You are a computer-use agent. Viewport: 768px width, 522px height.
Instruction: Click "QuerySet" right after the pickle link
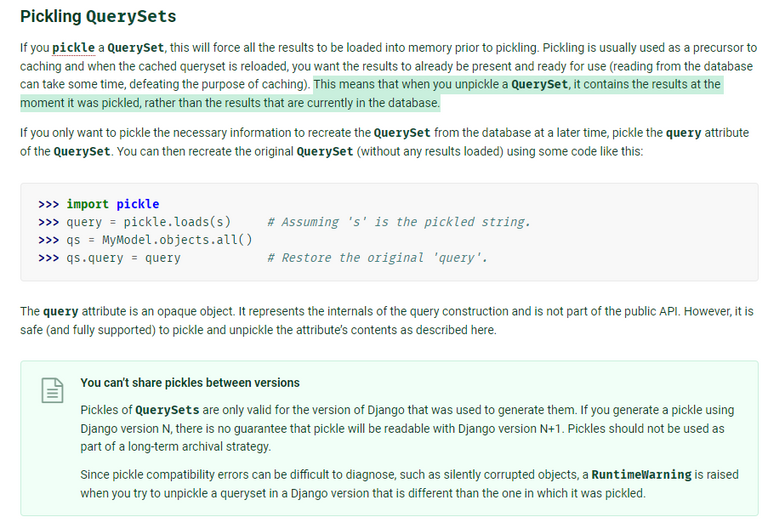click(136, 47)
